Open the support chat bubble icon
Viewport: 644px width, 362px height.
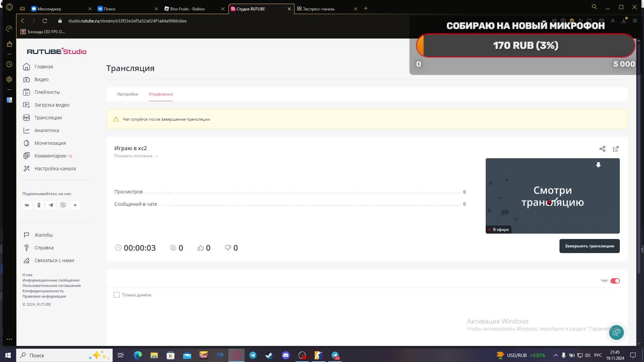pos(616,333)
